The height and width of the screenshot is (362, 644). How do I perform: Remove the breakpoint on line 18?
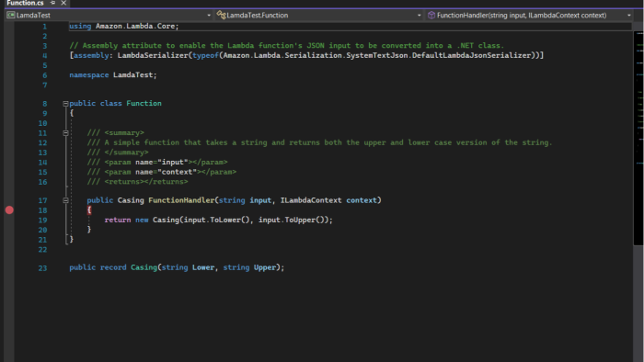click(9, 210)
